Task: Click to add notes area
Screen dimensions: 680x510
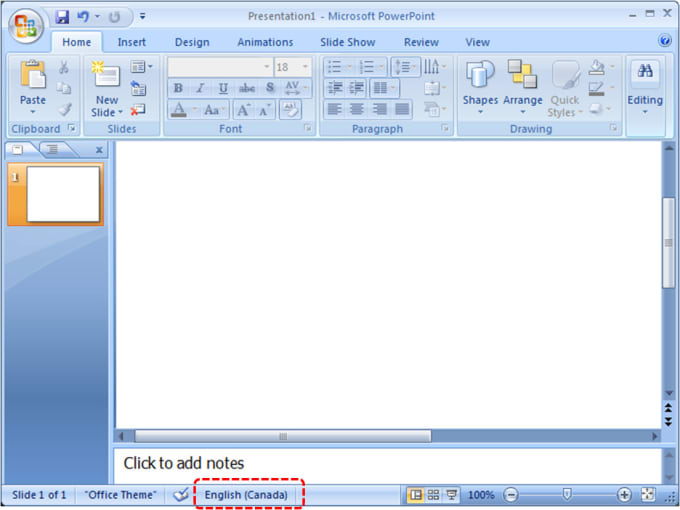Action: (387, 465)
